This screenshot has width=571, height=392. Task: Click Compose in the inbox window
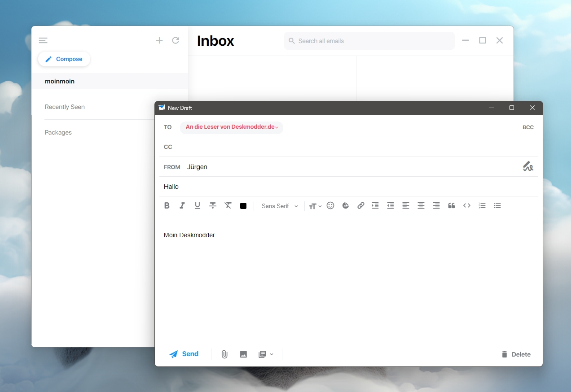tap(64, 59)
